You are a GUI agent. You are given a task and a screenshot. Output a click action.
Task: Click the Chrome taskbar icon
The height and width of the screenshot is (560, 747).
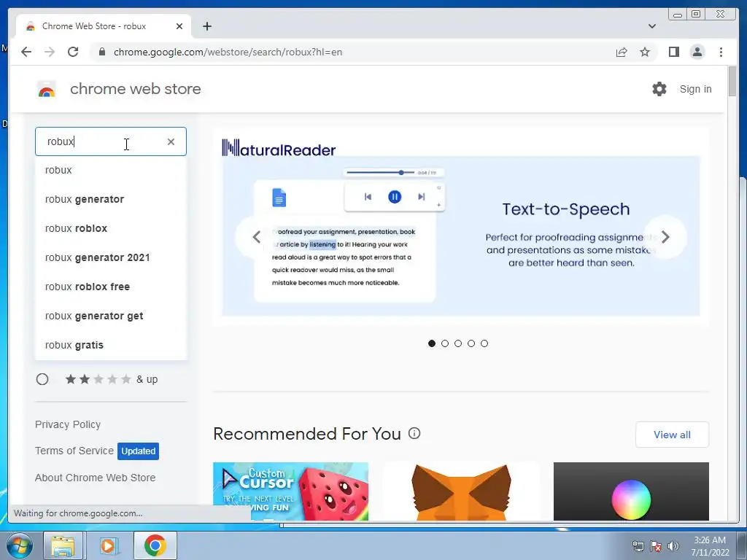click(x=155, y=545)
